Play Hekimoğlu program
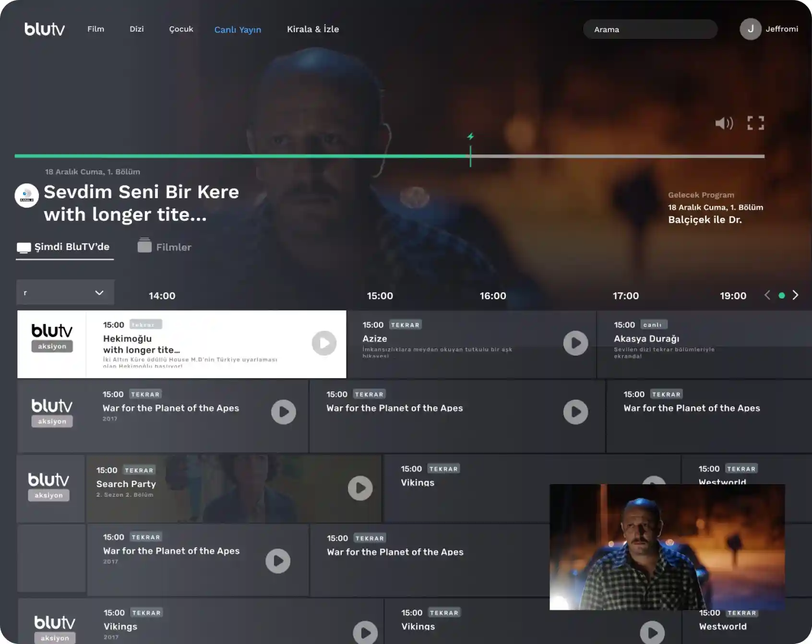This screenshot has width=812, height=644. pos(324,343)
